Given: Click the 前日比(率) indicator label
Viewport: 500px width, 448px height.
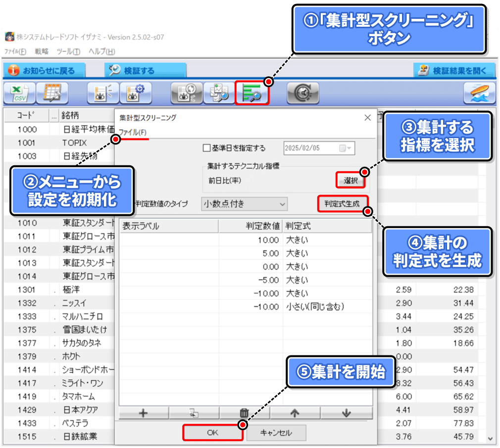Looking at the screenshot, I should click(225, 181).
